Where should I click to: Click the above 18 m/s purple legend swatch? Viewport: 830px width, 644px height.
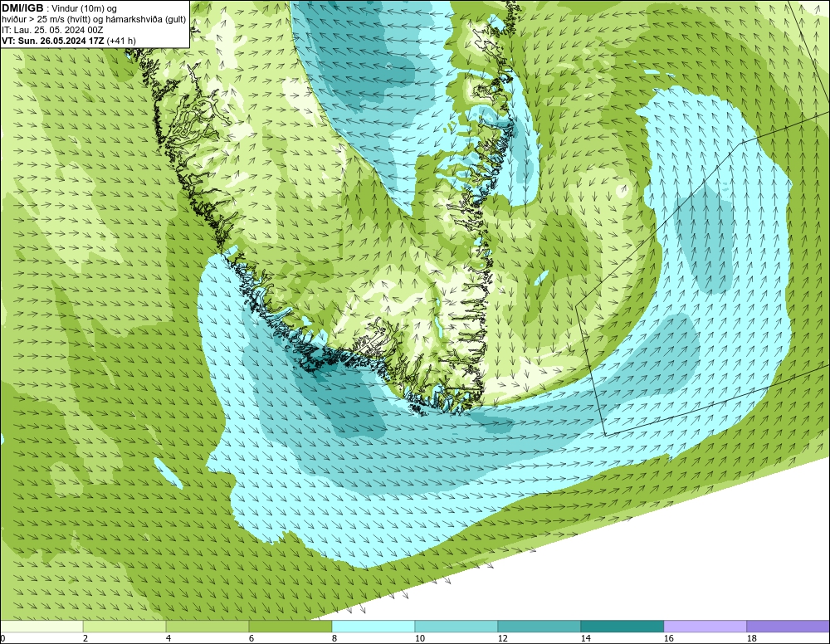coord(788,627)
